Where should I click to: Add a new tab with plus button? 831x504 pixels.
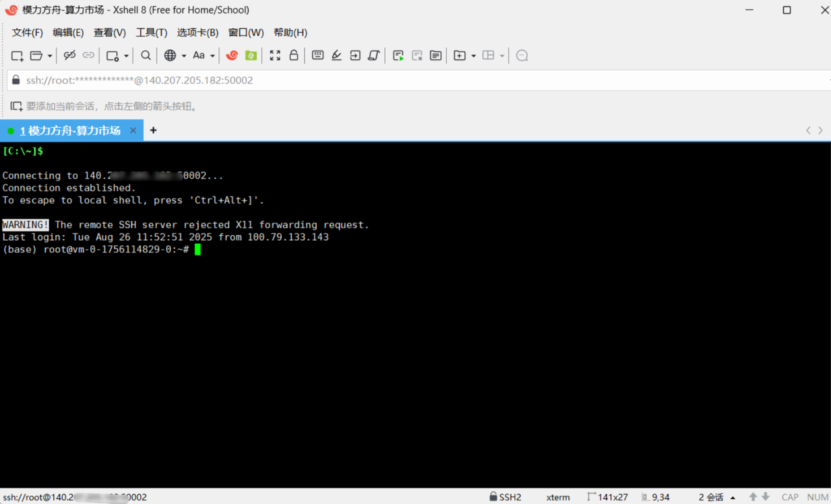[x=153, y=130]
